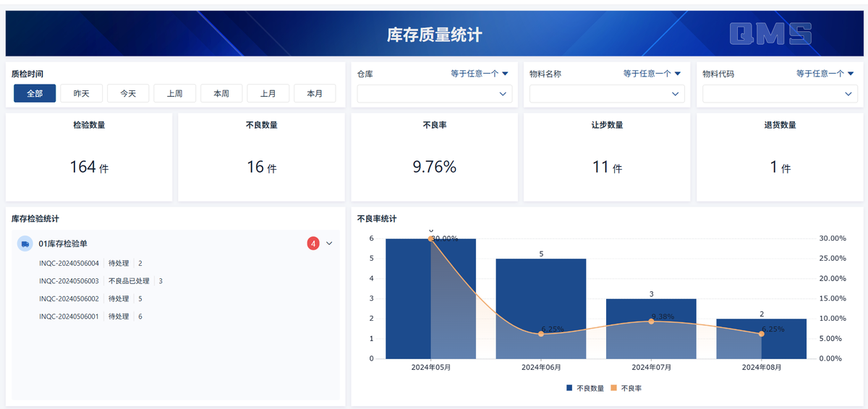The height and width of the screenshot is (409, 868).
Task: Select the 全部 time filter
Action: tap(35, 93)
